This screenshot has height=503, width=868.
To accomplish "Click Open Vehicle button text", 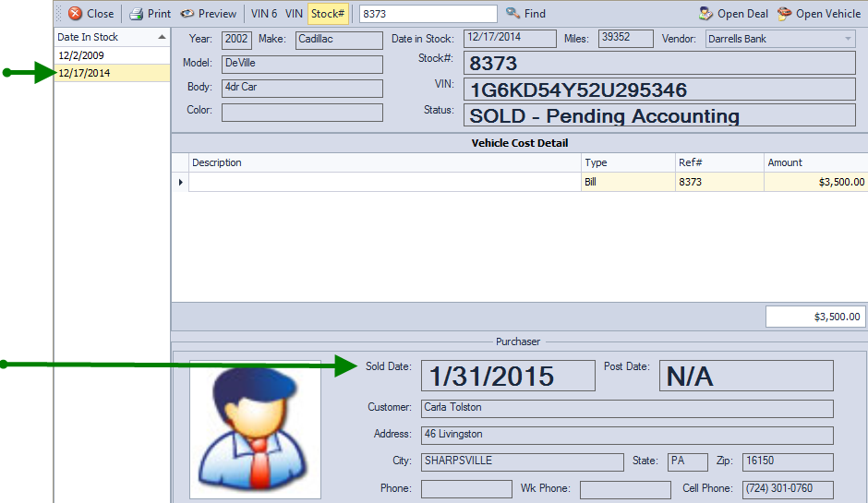I will [828, 14].
